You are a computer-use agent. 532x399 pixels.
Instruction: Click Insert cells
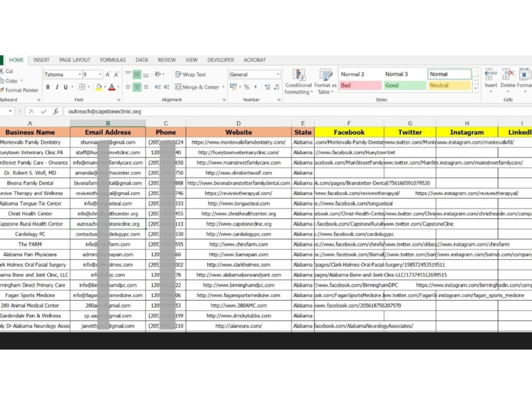pyautogui.click(x=491, y=81)
